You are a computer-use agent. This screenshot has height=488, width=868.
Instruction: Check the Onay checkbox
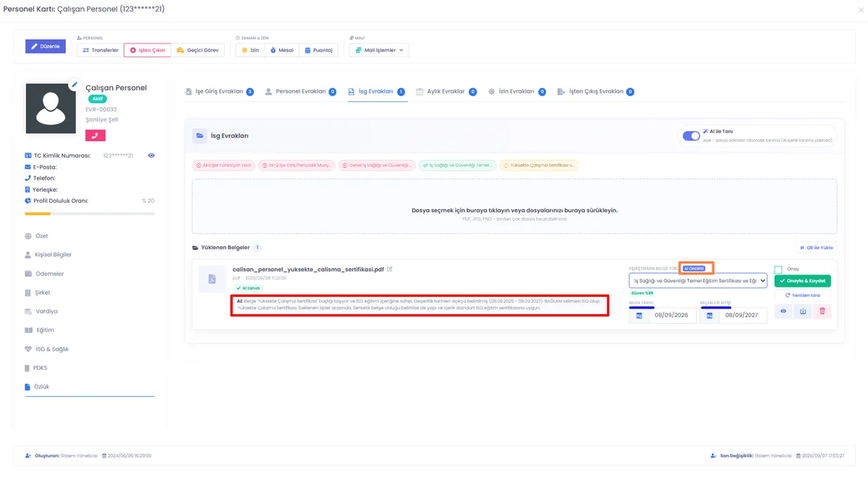tap(778, 269)
